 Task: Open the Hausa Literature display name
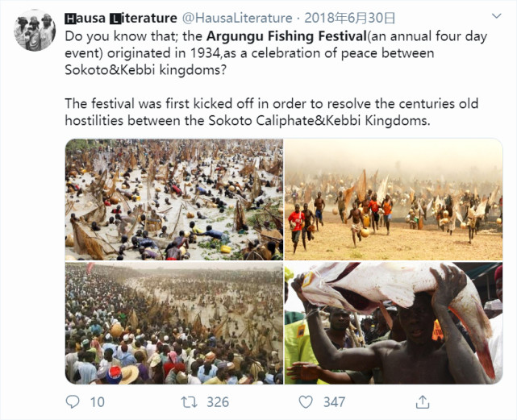(121, 17)
